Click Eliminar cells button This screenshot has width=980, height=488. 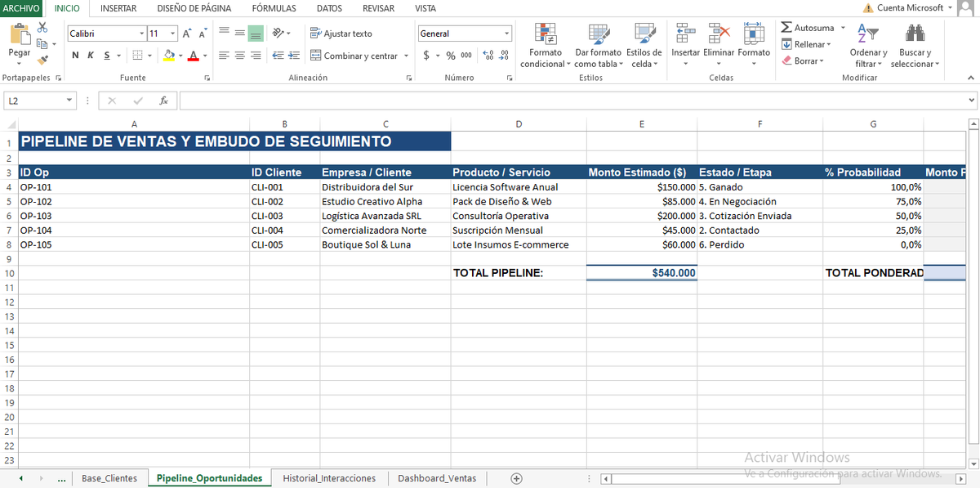click(x=719, y=46)
